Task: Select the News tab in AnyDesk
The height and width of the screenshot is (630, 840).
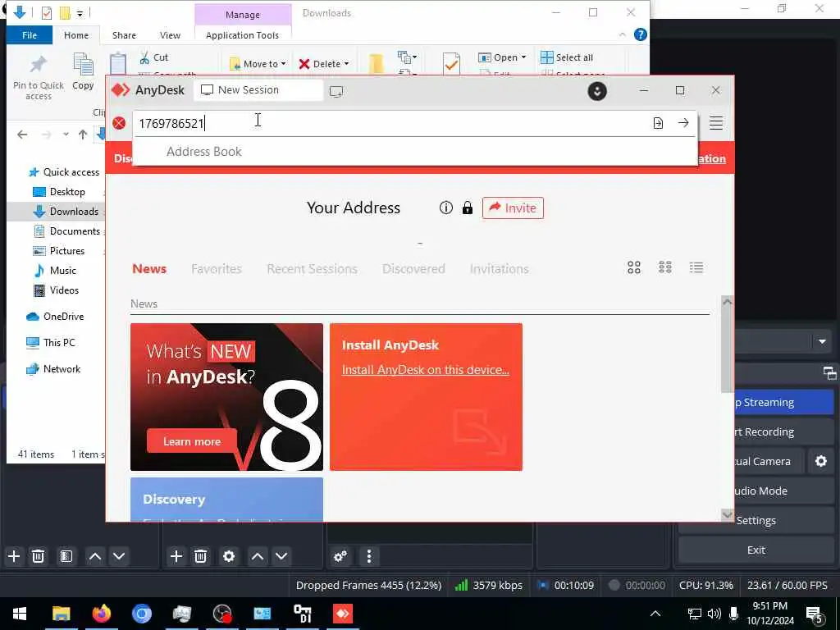Action: 149,268
